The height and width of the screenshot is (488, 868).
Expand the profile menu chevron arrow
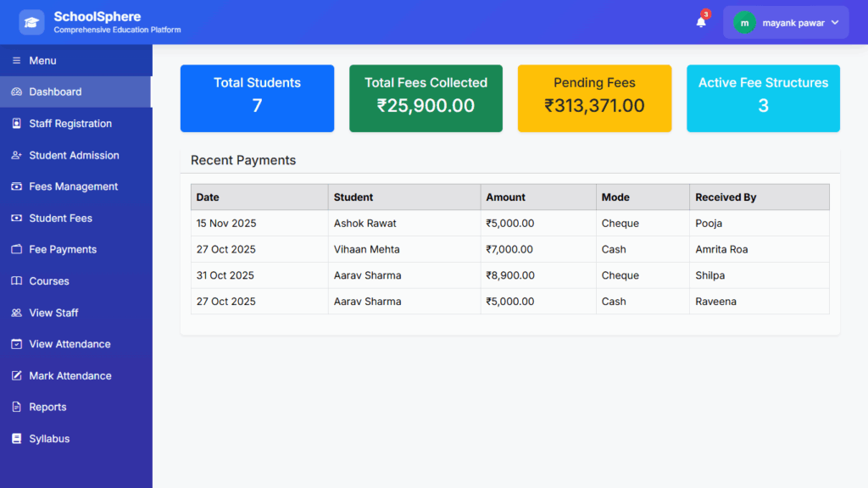835,23
